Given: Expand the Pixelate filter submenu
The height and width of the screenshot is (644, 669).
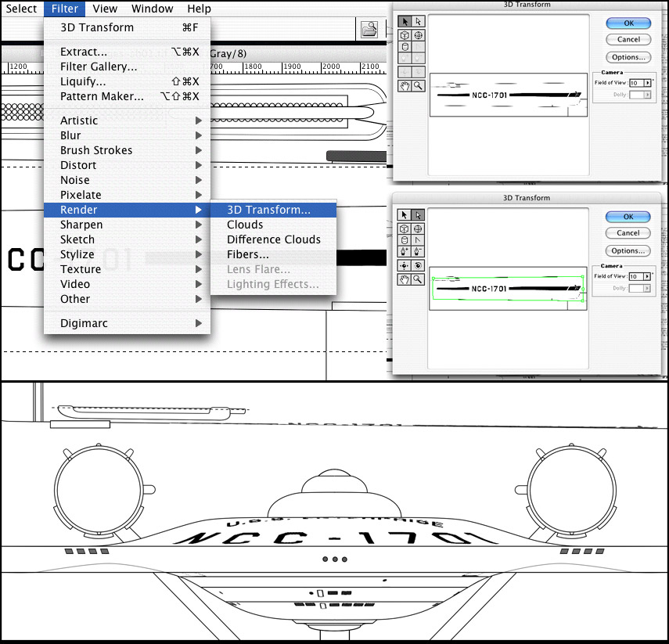Looking at the screenshot, I should coord(127,195).
